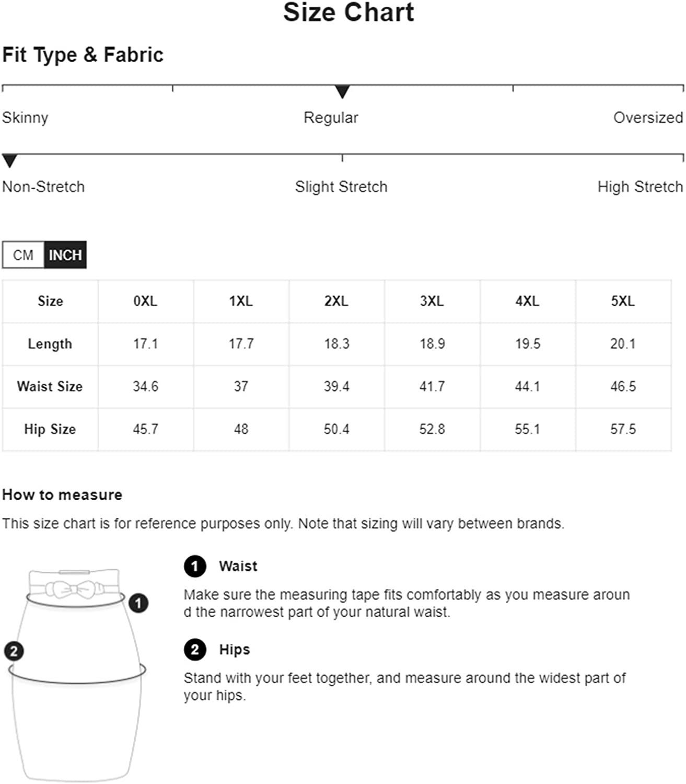The width and height of the screenshot is (686, 784).
Task: Click the Hip Size row label
Action: coord(50,429)
